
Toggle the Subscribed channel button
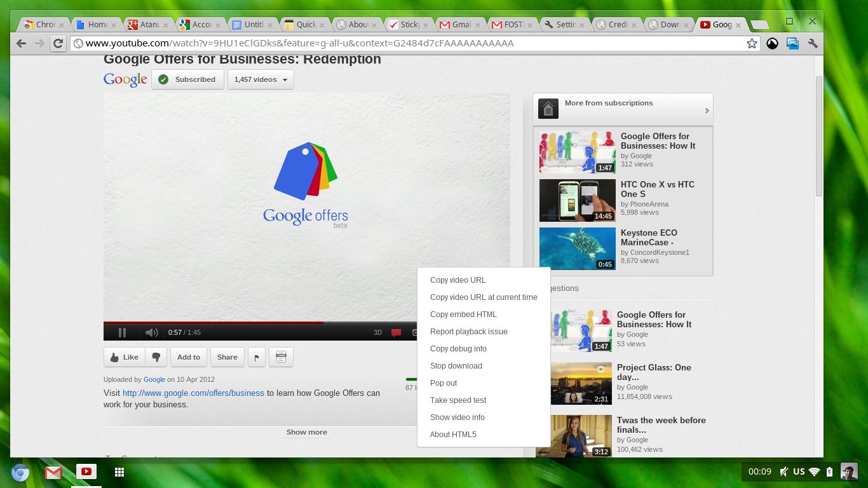point(188,79)
